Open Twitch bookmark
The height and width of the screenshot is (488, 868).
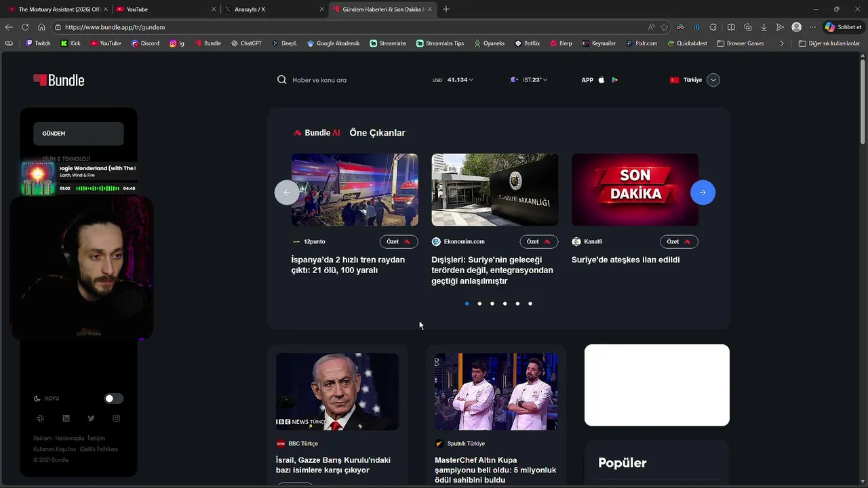[x=38, y=43]
